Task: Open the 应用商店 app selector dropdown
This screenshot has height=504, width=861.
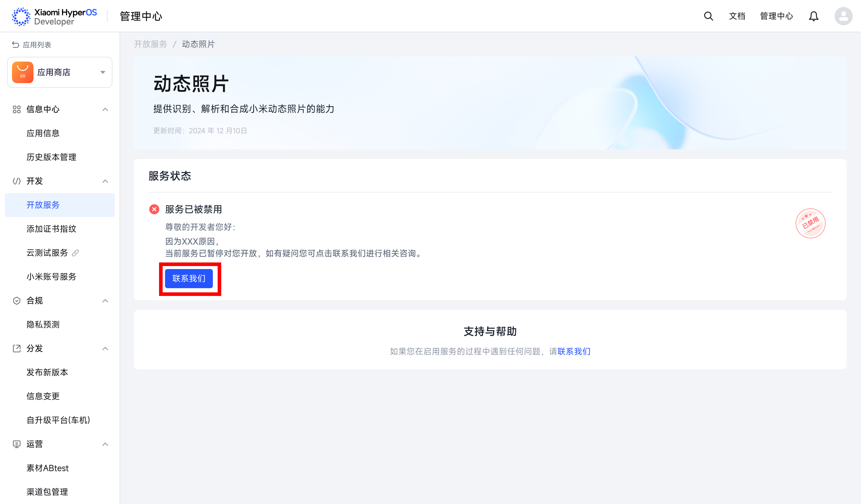Action: (x=103, y=72)
